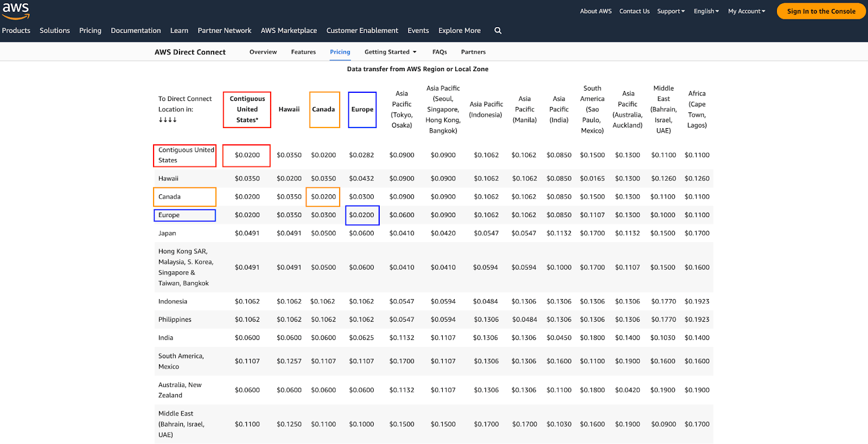
Task: Open the English language dropdown
Action: (x=706, y=11)
